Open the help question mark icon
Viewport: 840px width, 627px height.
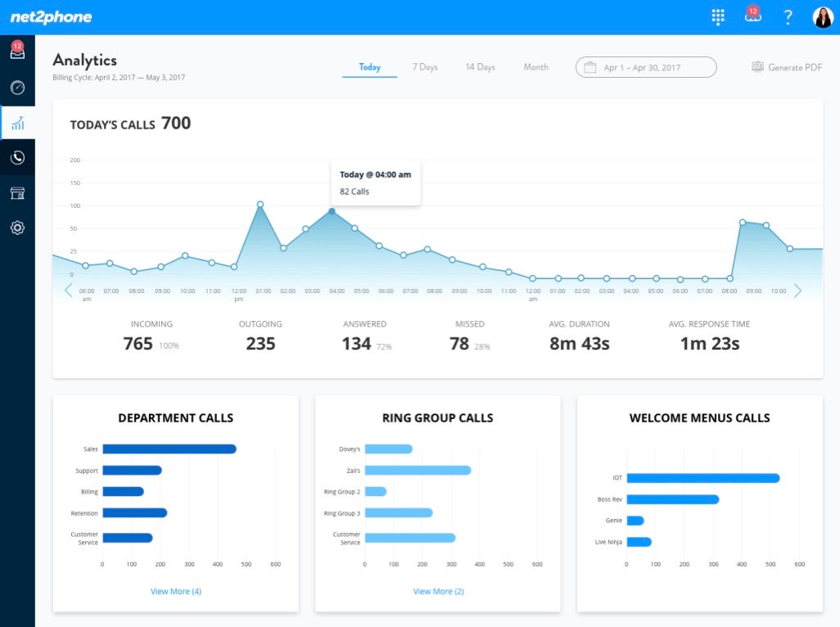(788, 16)
